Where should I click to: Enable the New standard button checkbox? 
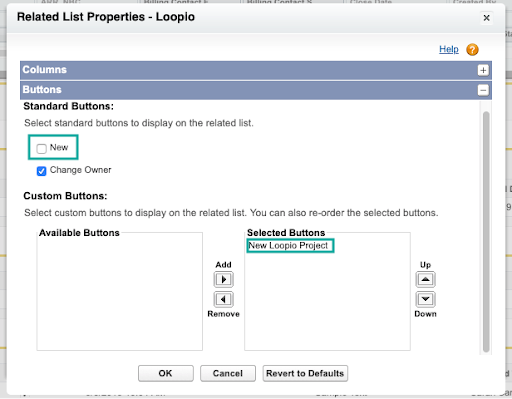(41, 148)
